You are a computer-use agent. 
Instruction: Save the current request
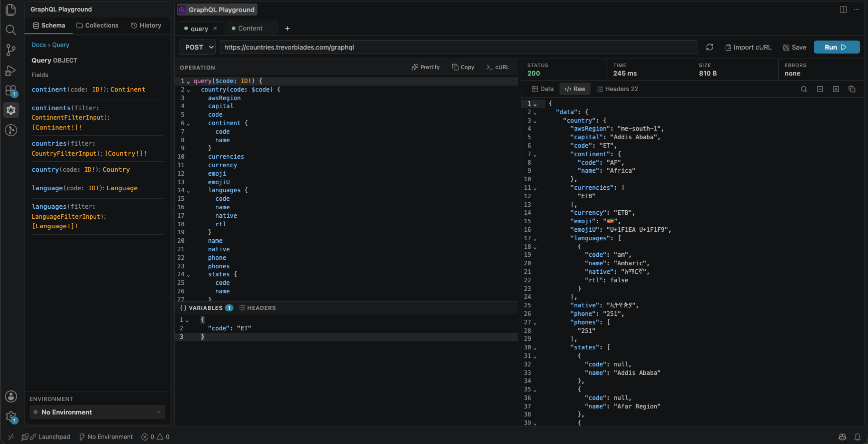(x=794, y=47)
